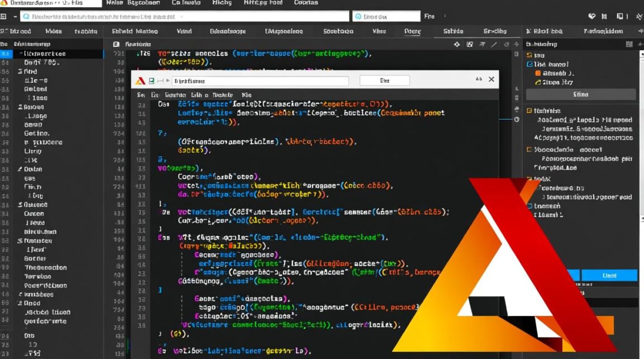Click the double-arrow collapse control in dialog header
Screen dimensions: 644x359
point(478,79)
